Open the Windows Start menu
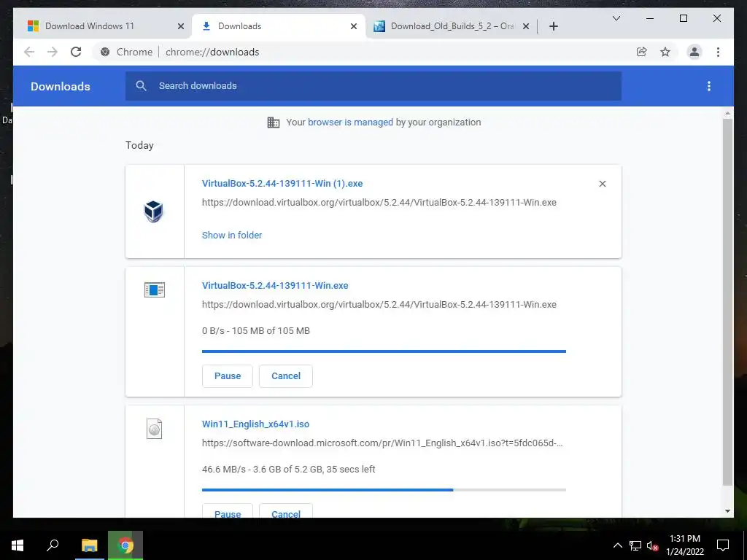 tap(18, 545)
